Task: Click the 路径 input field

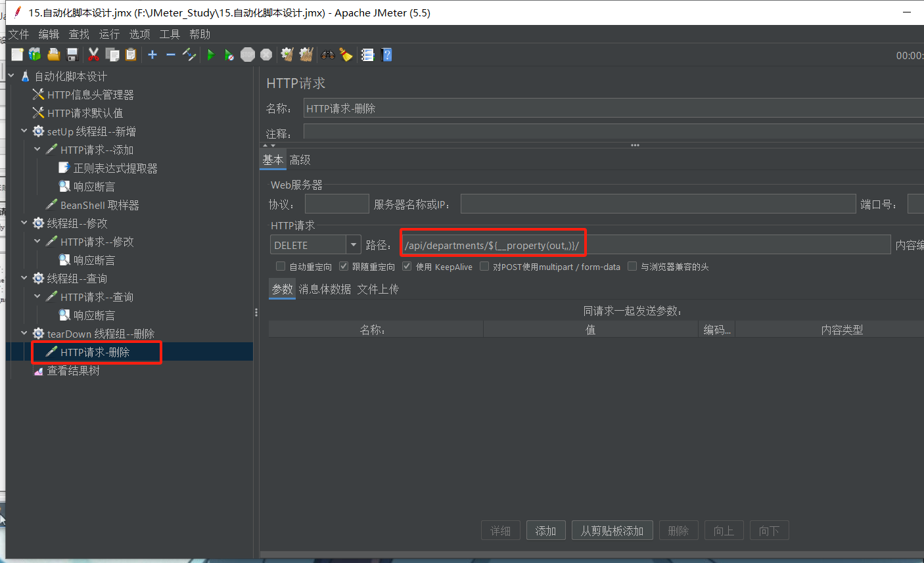Action: (646, 245)
